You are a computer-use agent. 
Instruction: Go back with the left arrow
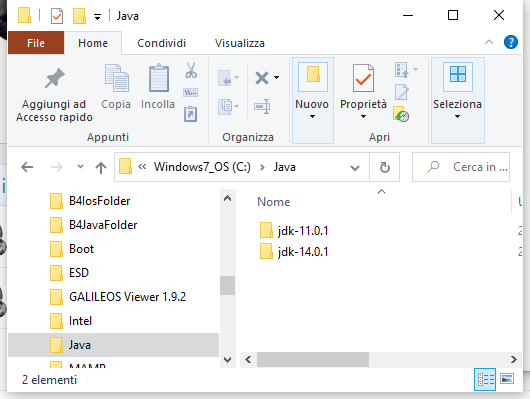click(x=27, y=167)
